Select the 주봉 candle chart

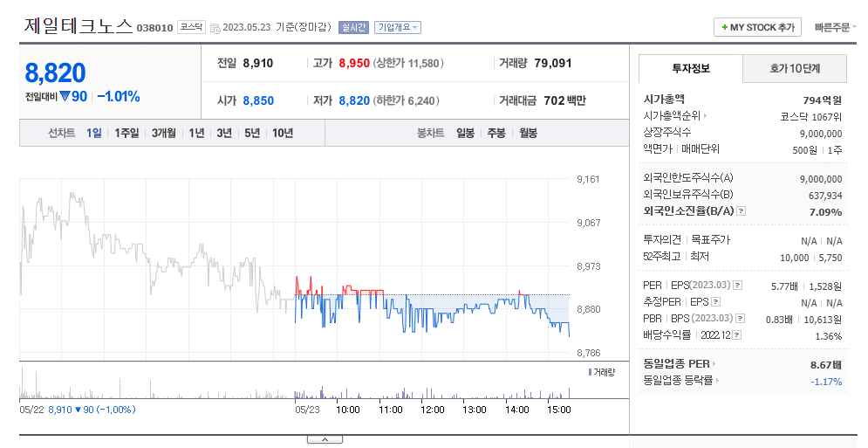click(496, 133)
